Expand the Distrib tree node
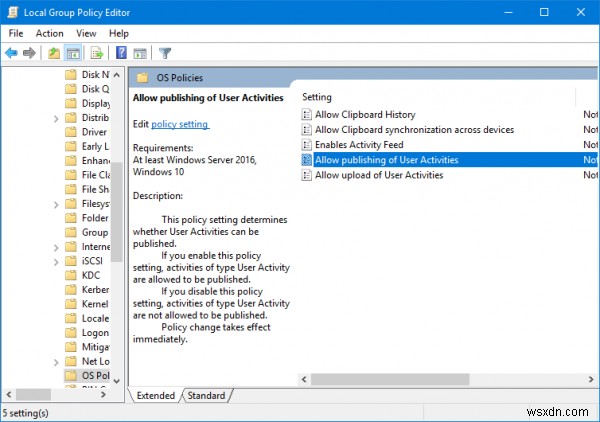 pos(56,119)
